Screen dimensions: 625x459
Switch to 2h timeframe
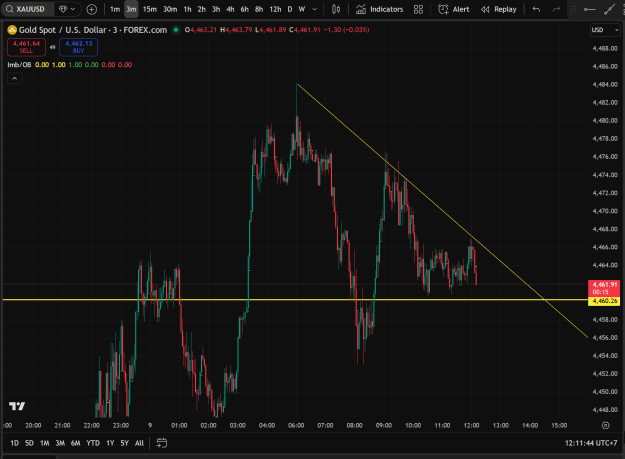pos(202,9)
